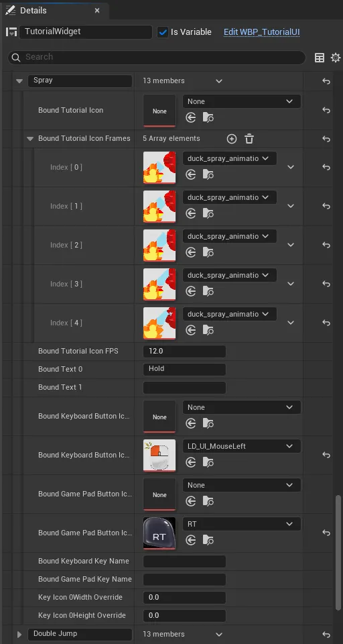Click the Bound Game Pad Key Name field
Viewport: 343px width, 644px height.
184,580
